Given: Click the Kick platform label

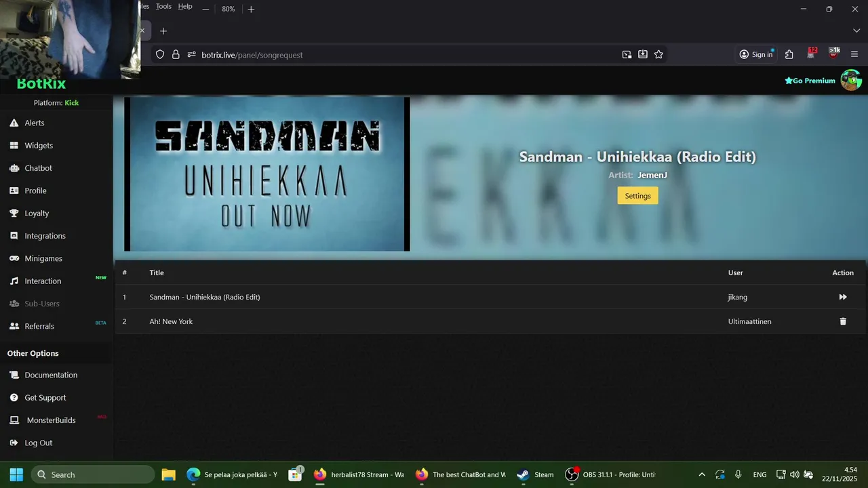Looking at the screenshot, I should 72,103.
